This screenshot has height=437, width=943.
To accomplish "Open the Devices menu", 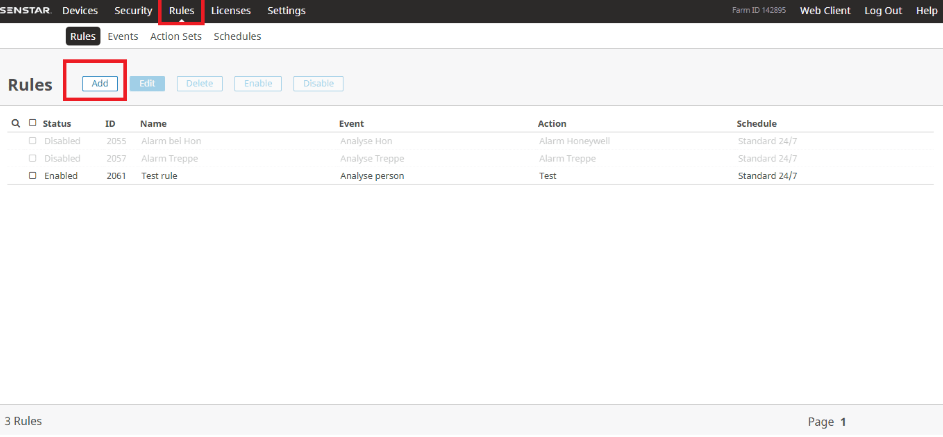I will [80, 11].
